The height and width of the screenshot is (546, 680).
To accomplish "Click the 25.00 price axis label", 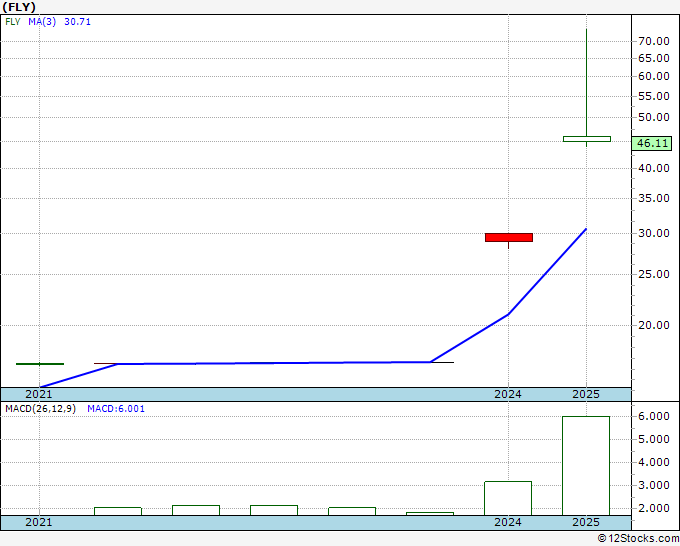I will (x=654, y=274).
